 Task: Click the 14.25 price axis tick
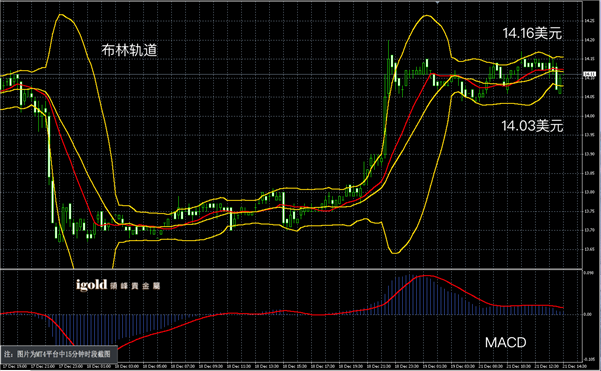(590, 21)
